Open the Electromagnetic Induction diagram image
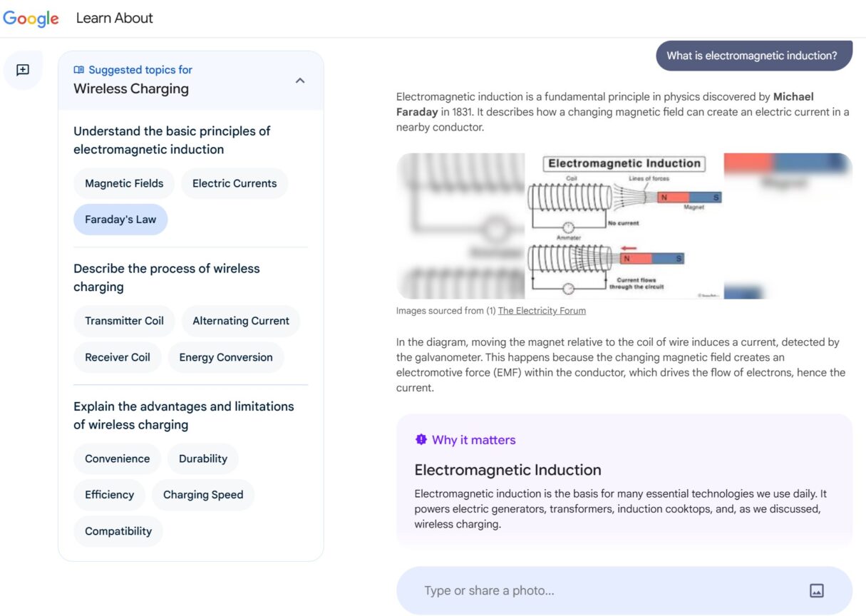Viewport: 866px width, 616px height. (624, 226)
